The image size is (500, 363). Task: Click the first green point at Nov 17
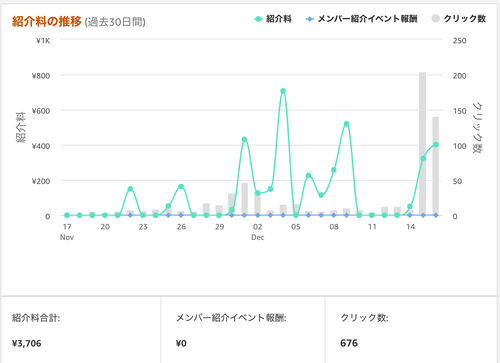[67, 215]
